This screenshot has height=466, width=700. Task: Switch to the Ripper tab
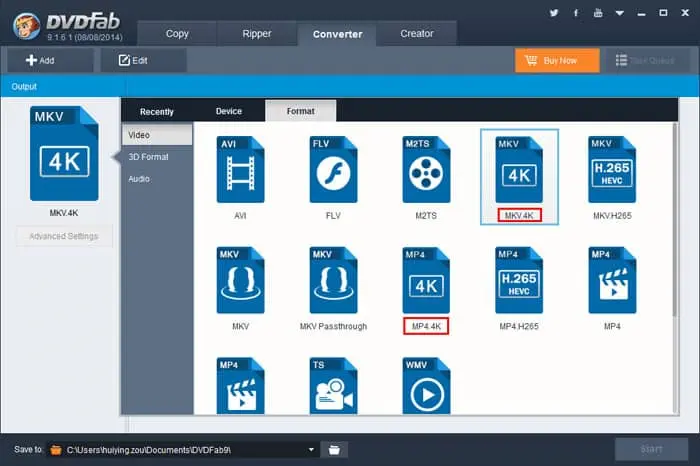pos(257,34)
